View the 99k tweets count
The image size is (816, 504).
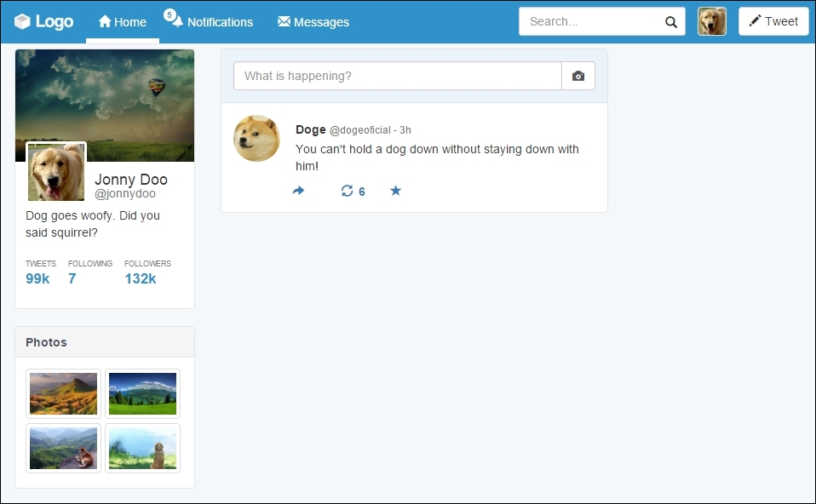(x=37, y=278)
